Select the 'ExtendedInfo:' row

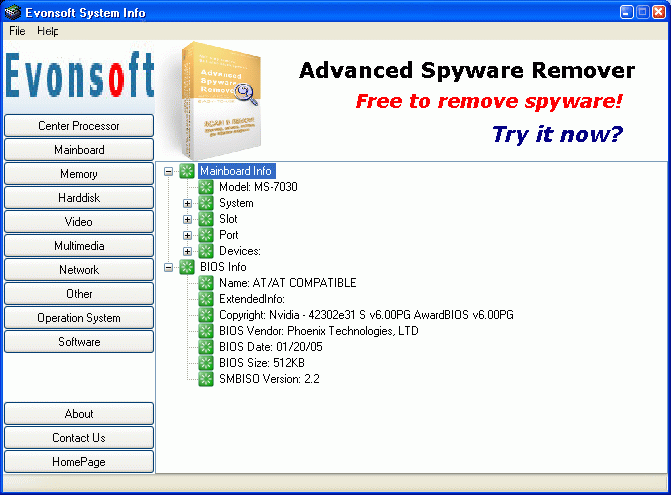tap(252, 299)
